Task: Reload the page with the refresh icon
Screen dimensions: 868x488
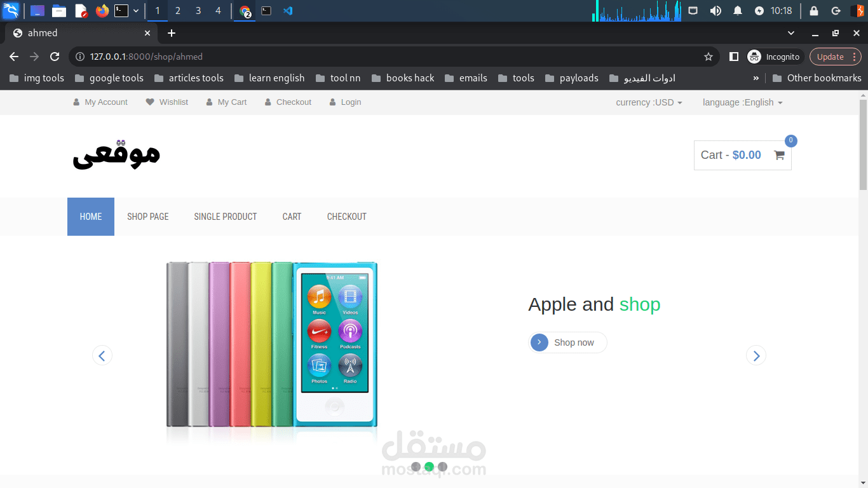Action: point(55,57)
